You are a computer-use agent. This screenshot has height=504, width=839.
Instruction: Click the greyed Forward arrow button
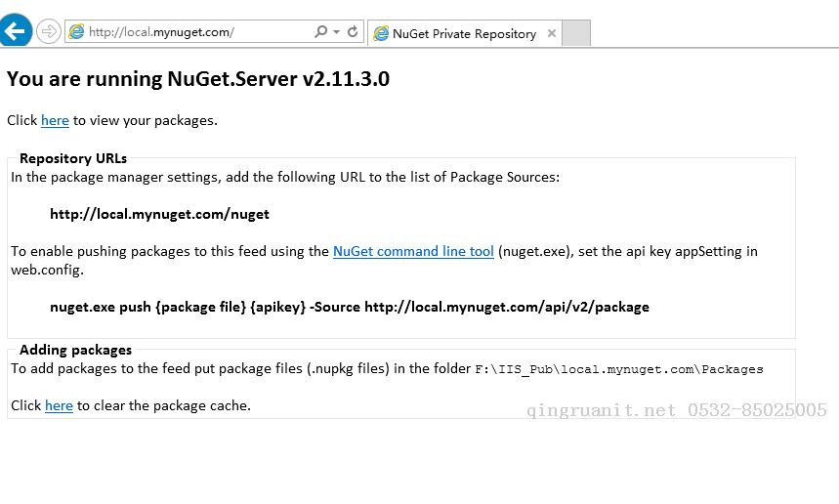[x=48, y=31]
